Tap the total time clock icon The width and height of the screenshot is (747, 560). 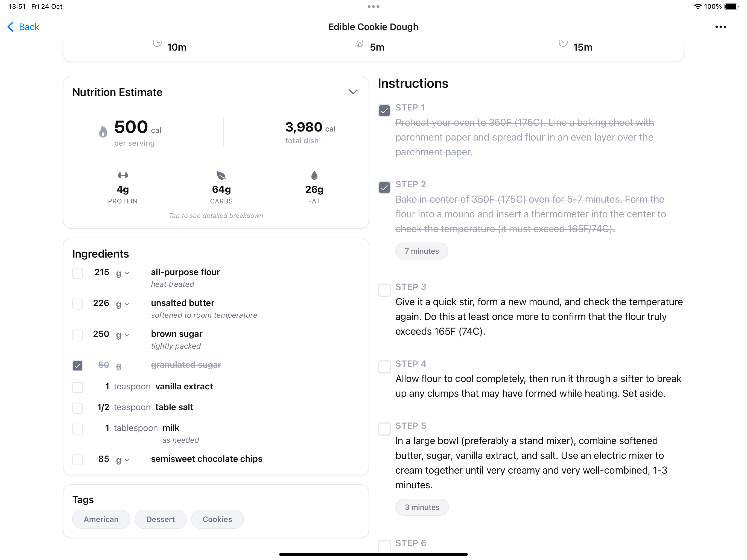click(x=563, y=43)
